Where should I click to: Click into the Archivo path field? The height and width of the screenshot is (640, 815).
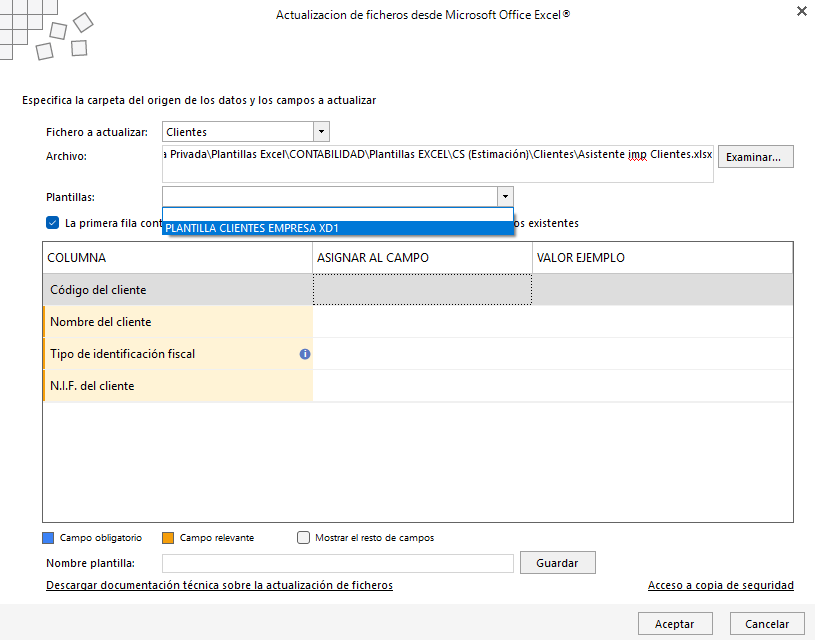click(x=438, y=164)
